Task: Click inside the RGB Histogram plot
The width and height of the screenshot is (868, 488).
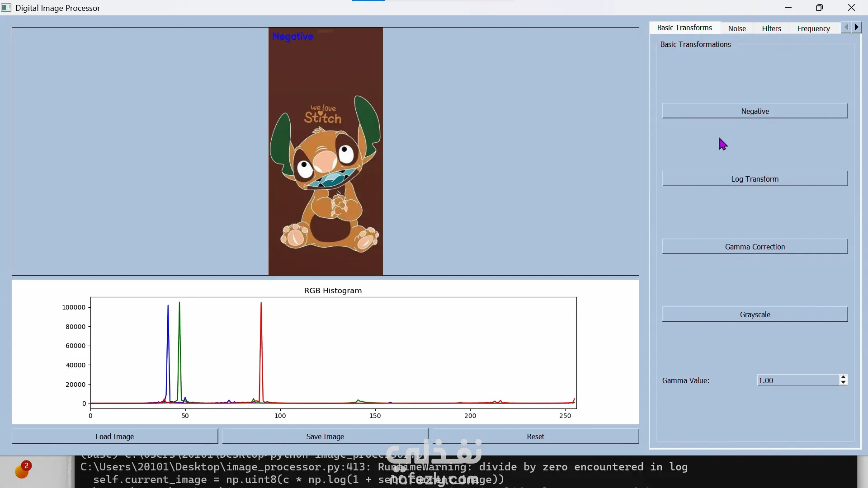Action: point(333,352)
